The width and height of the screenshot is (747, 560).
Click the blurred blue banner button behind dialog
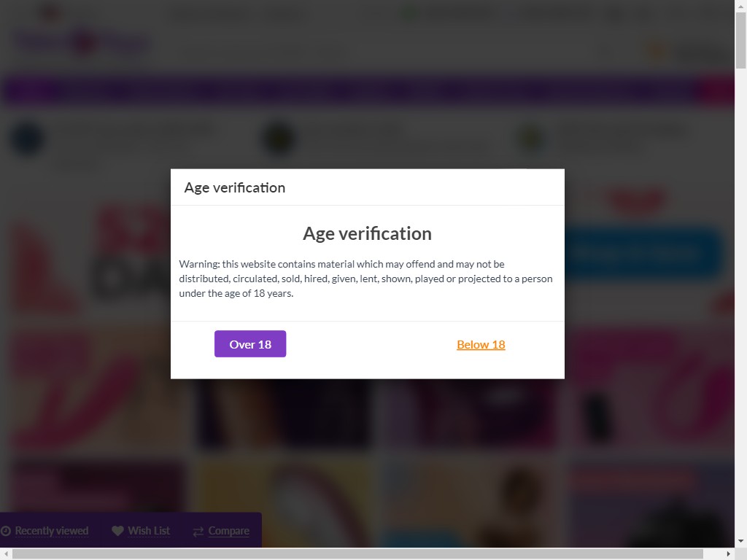(x=642, y=253)
